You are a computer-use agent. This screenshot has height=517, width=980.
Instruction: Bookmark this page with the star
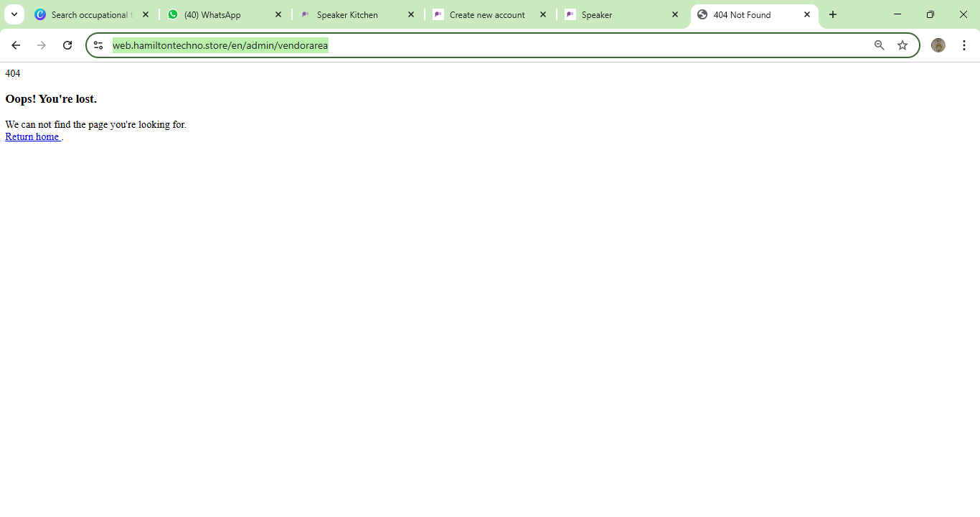pos(903,45)
